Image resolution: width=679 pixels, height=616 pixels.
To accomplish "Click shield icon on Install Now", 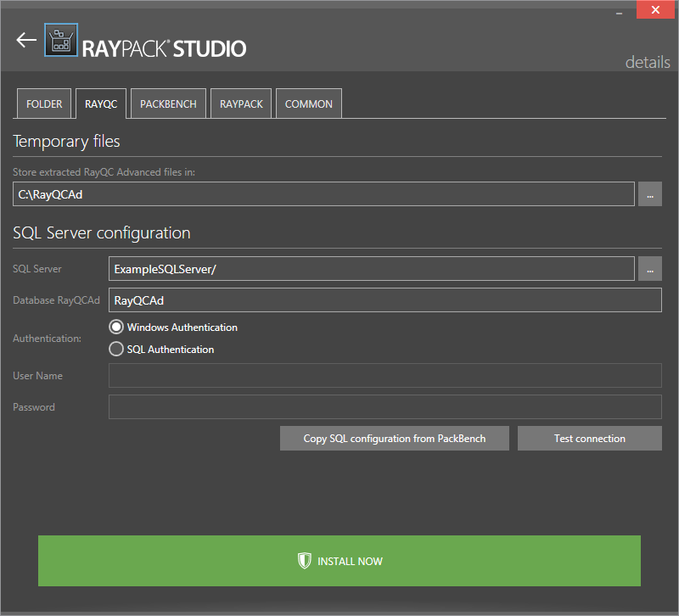I will pyautogui.click(x=305, y=561).
